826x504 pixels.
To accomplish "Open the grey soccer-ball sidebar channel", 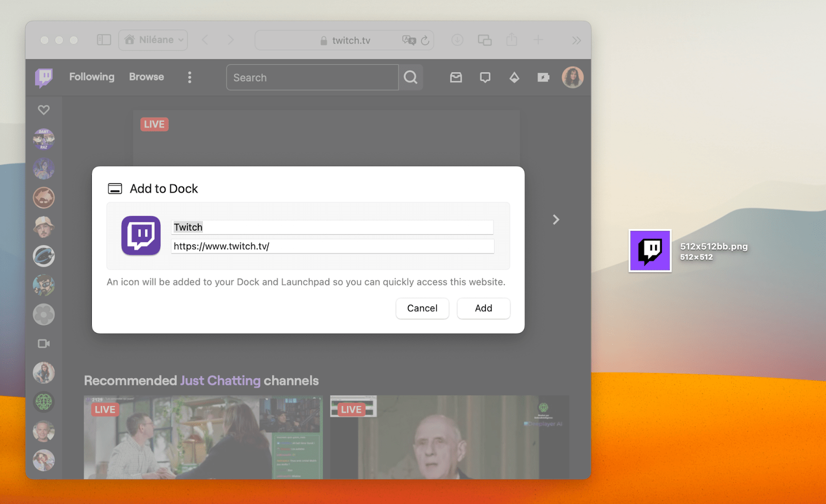I will click(x=44, y=314).
